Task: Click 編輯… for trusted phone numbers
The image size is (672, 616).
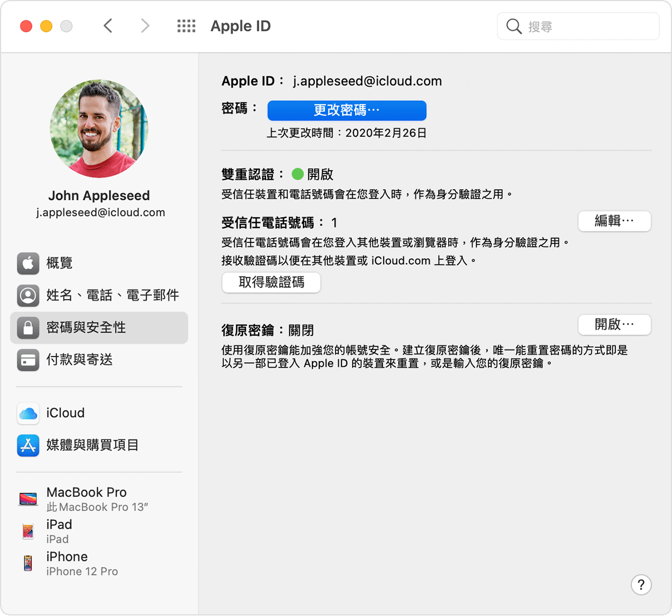Action: [x=614, y=221]
